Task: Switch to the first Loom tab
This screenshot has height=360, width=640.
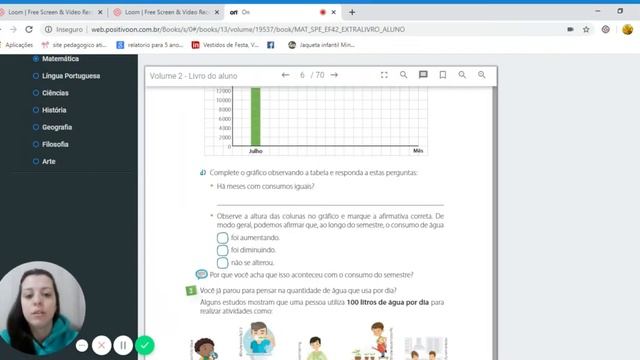Action: click(x=51, y=12)
